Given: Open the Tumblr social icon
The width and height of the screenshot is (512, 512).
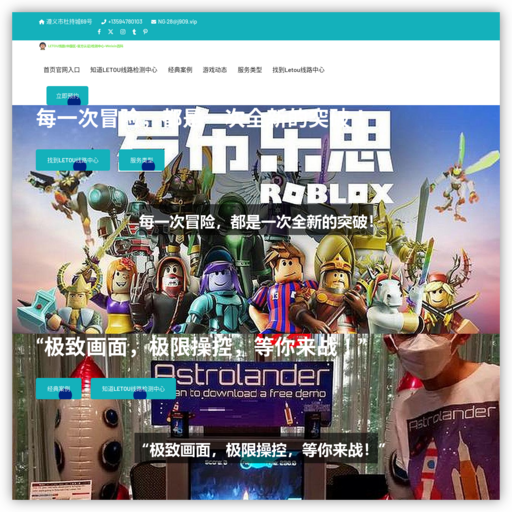Looking at the screenshot, I should (134, 32).
